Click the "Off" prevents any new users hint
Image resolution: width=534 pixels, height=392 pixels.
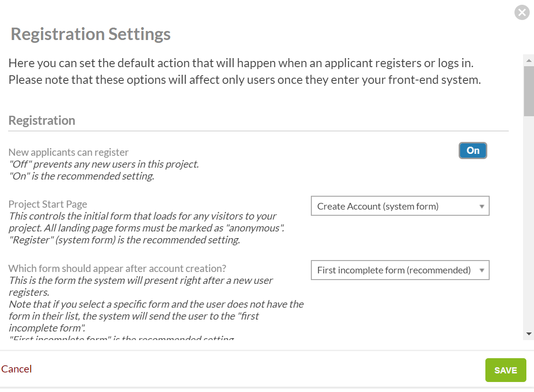pyautogui.click(x=103, y=164)
